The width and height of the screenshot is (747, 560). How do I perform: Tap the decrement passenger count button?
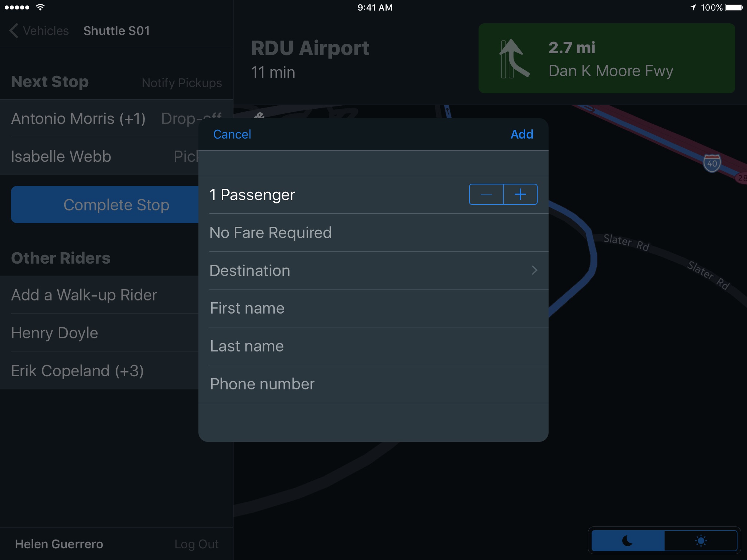click(x=486, y=194)
